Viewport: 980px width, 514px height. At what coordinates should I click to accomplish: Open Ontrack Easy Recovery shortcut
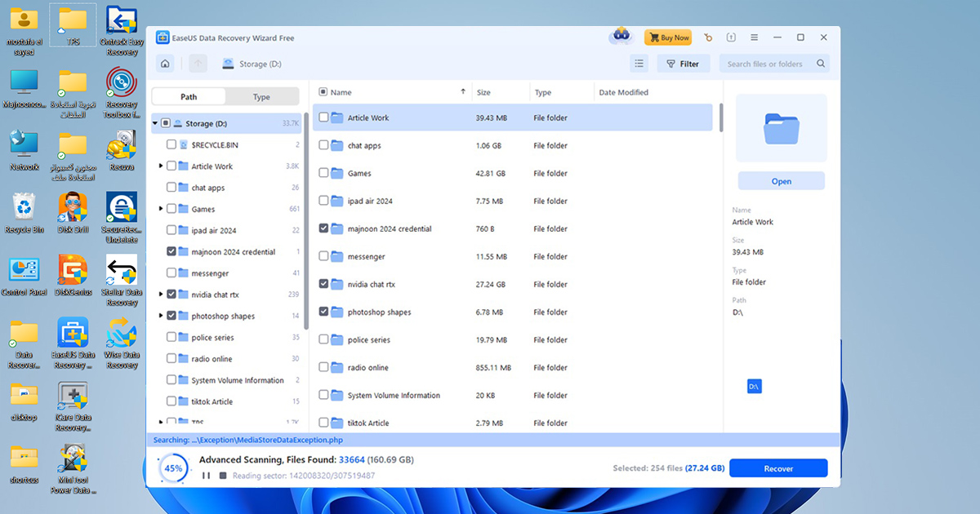pyautogui.click(x=122, y=32)
